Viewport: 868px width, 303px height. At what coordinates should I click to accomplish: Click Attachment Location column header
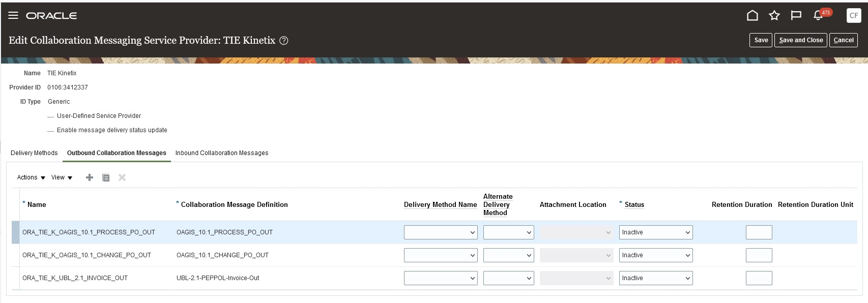(573, 204)
